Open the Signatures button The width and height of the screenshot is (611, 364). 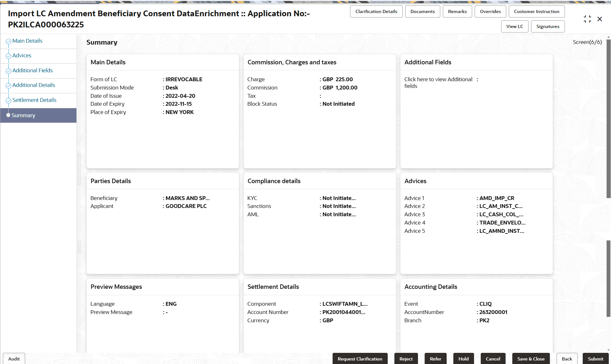tap(548, 26)
